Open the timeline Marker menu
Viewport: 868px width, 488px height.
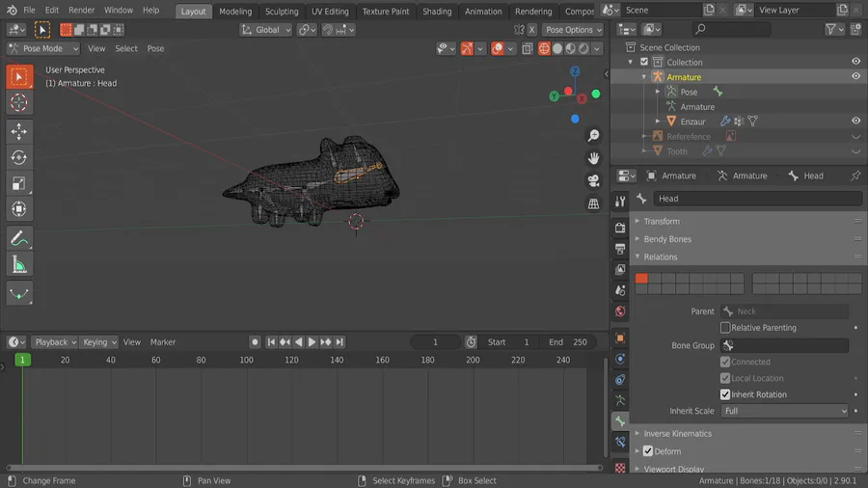tap(163, 342)
